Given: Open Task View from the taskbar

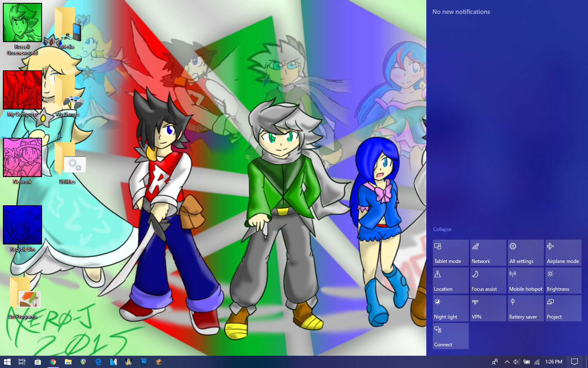Looking at the screenshot, I should (22, 362).
